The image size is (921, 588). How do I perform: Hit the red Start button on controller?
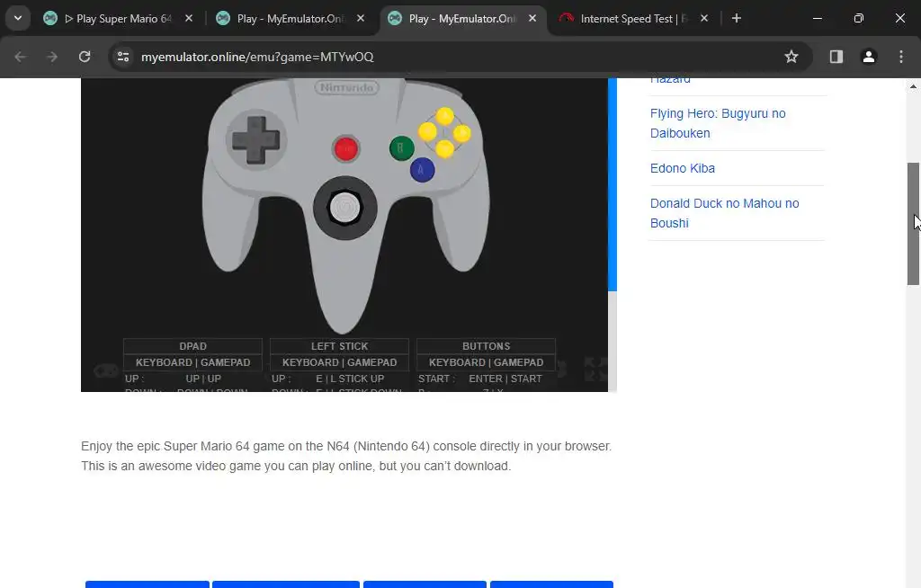(346, 148)
